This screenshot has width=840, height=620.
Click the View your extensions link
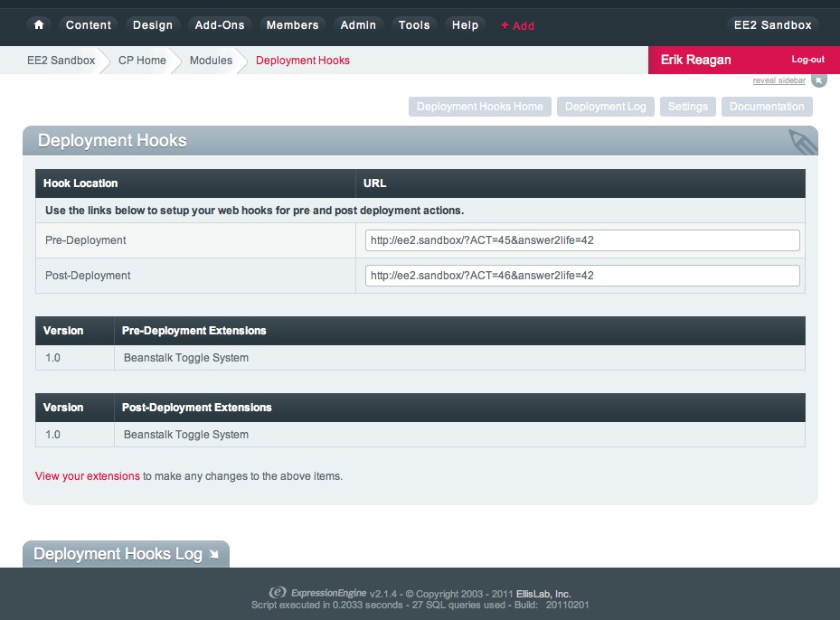pyautogui.click(x=88, y=476)
